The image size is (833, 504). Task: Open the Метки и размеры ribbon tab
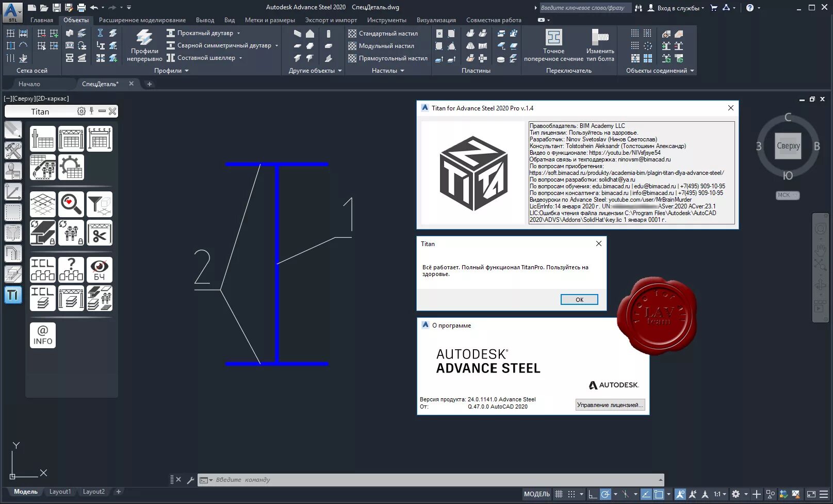tap(270, 20)
